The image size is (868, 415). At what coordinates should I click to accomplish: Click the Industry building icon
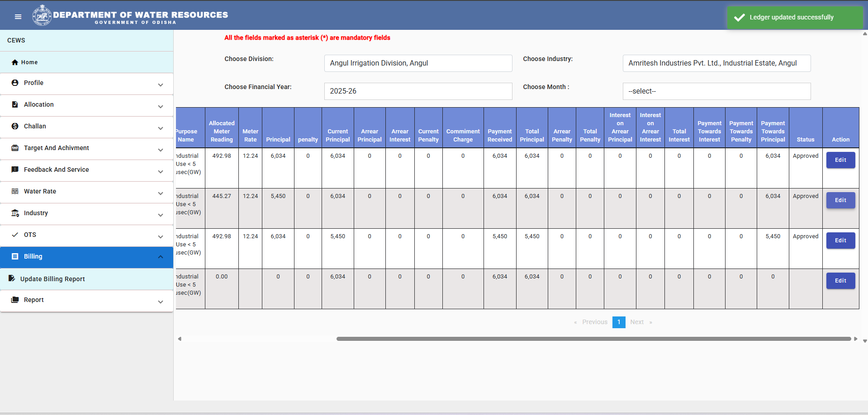click(x=15, y=213)
